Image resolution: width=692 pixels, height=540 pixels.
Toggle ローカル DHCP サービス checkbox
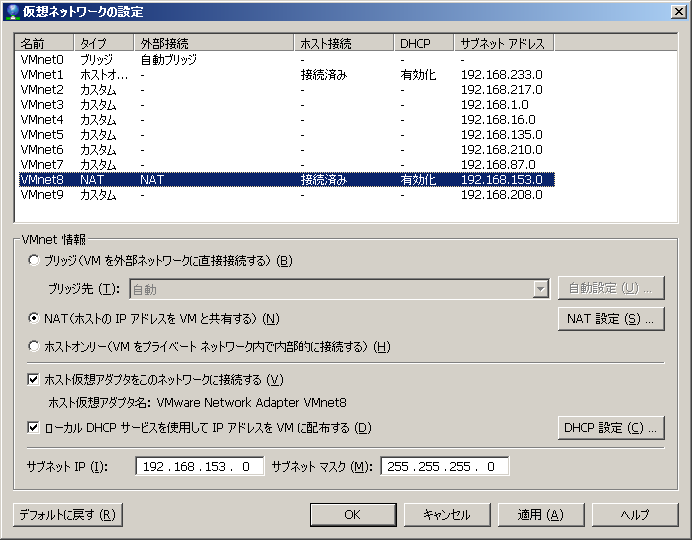[x=33, y=428]
